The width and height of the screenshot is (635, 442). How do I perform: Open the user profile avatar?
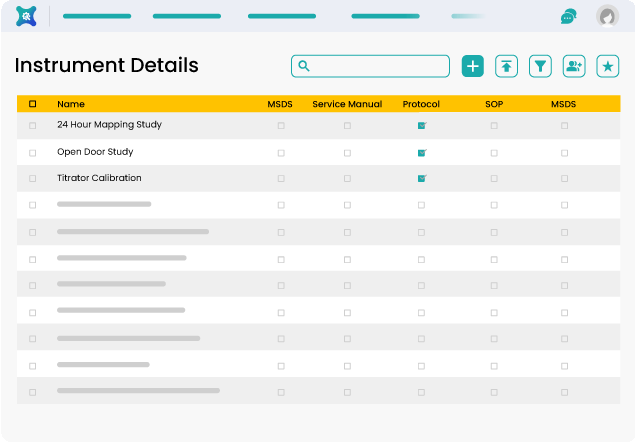606,16
